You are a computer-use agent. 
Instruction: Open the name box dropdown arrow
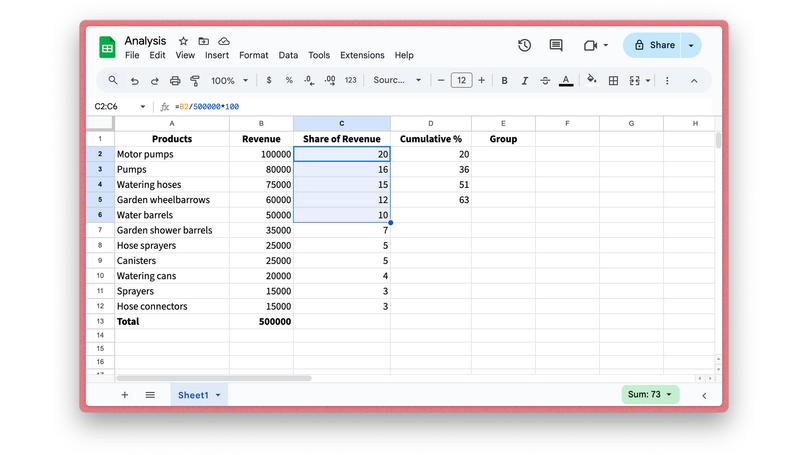point(143,107)
